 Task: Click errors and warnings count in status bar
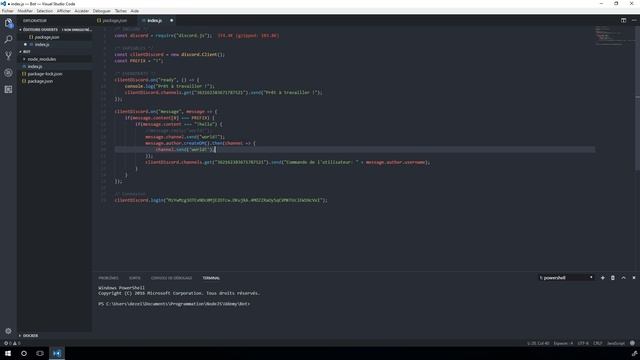click(x=12, y=343)
